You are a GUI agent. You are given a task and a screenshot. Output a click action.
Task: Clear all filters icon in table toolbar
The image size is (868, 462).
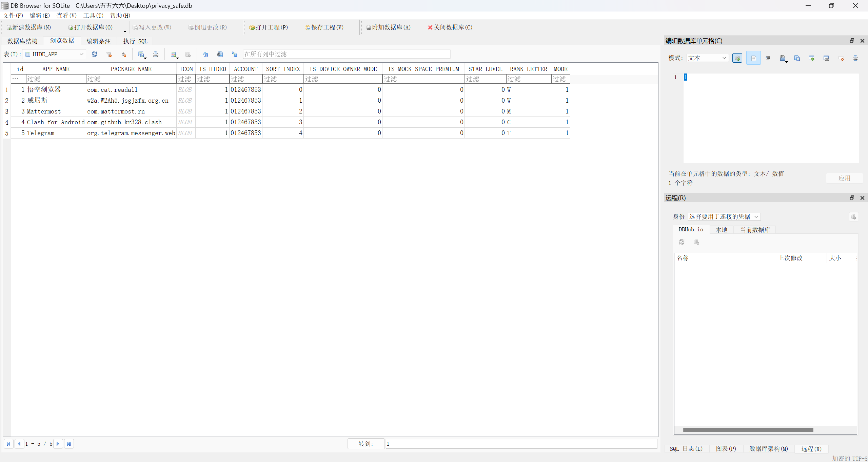click(109, 54)
